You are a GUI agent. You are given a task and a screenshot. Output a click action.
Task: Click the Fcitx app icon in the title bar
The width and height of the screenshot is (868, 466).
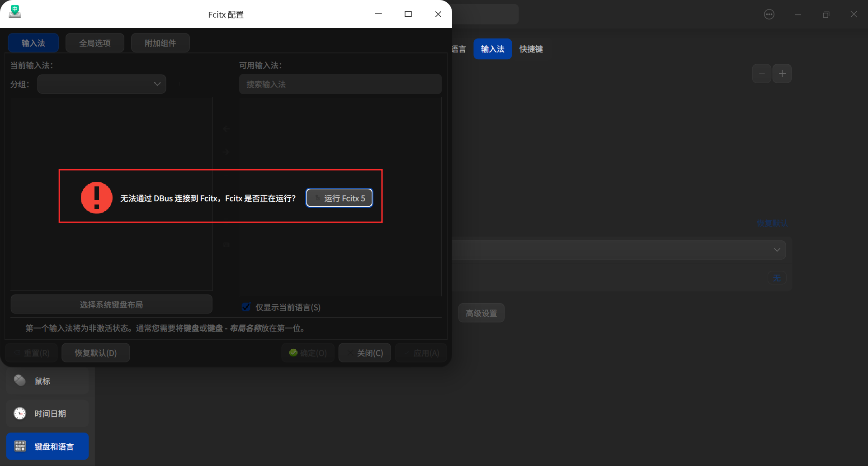(14, 13)
